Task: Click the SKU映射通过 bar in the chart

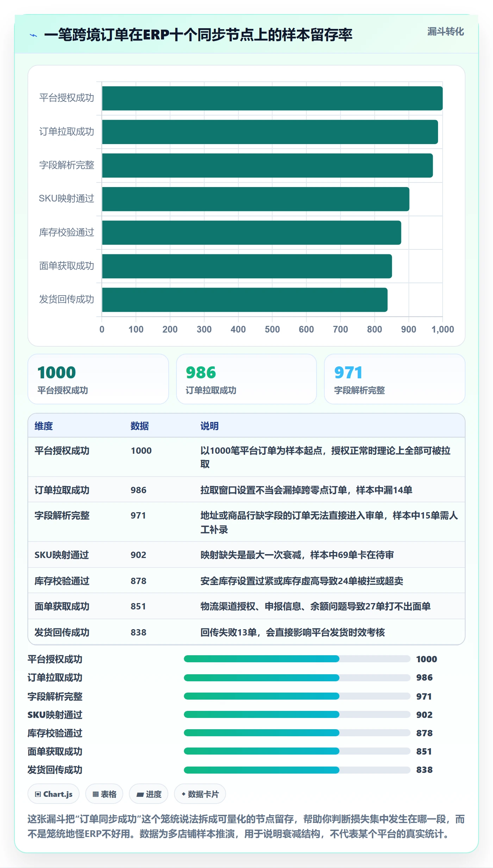Action: [256, 199]
